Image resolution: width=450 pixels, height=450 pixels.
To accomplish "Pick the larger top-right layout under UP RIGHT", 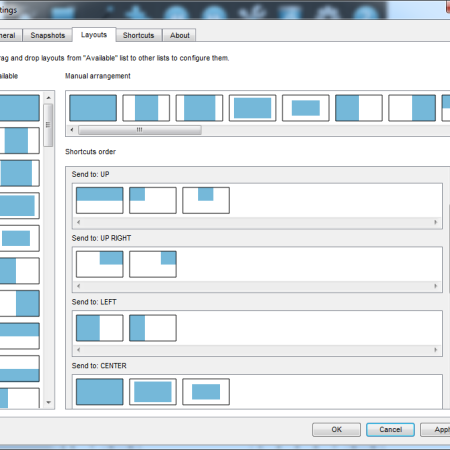I will pos(100,264).
